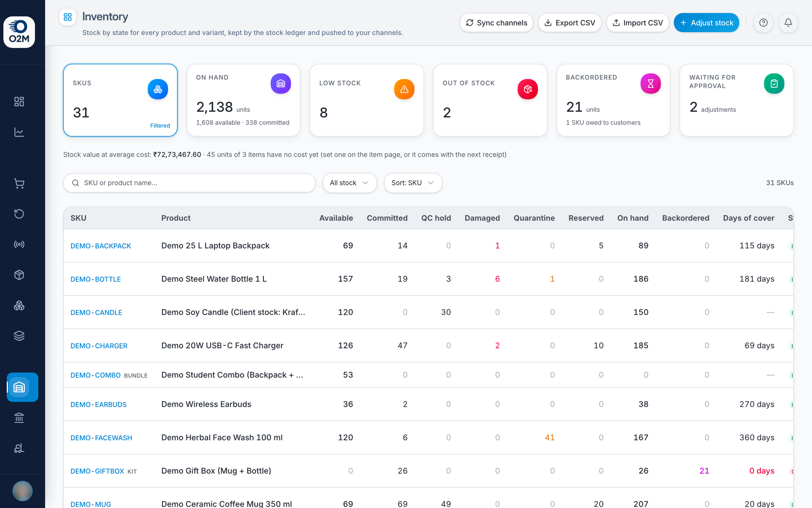
Task: Open forklift icon in sidebar
Action: [x=19, y=448]
